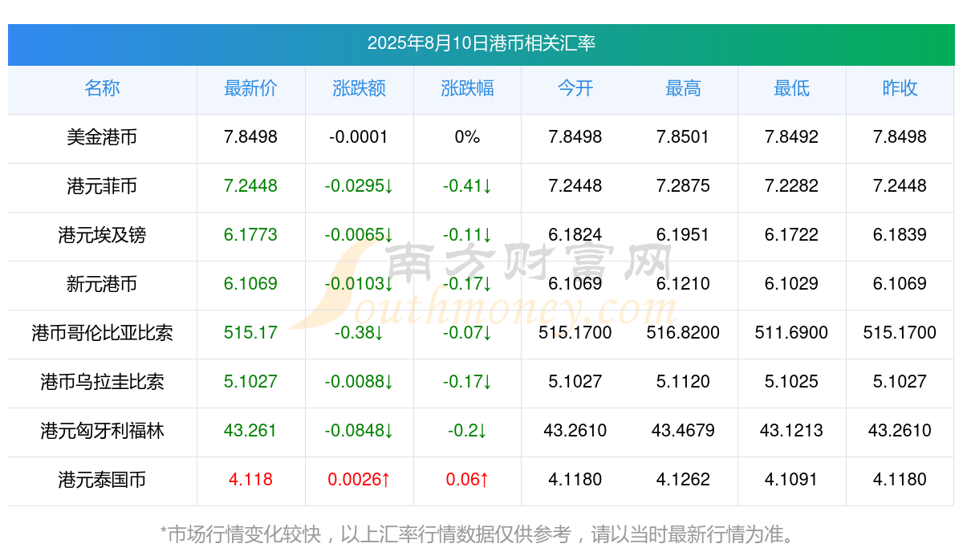Click the 4.1262 high value
963x560 pixels.
[683, 480]
